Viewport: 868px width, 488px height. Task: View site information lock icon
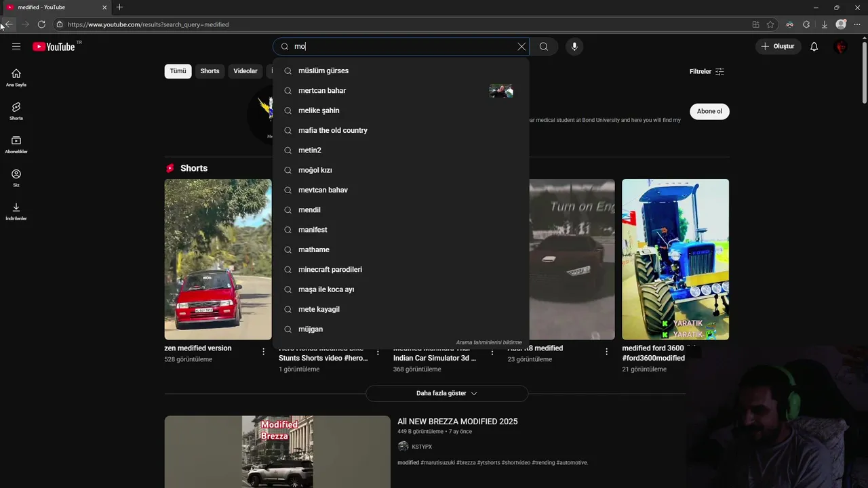click(x=60, y=24)
